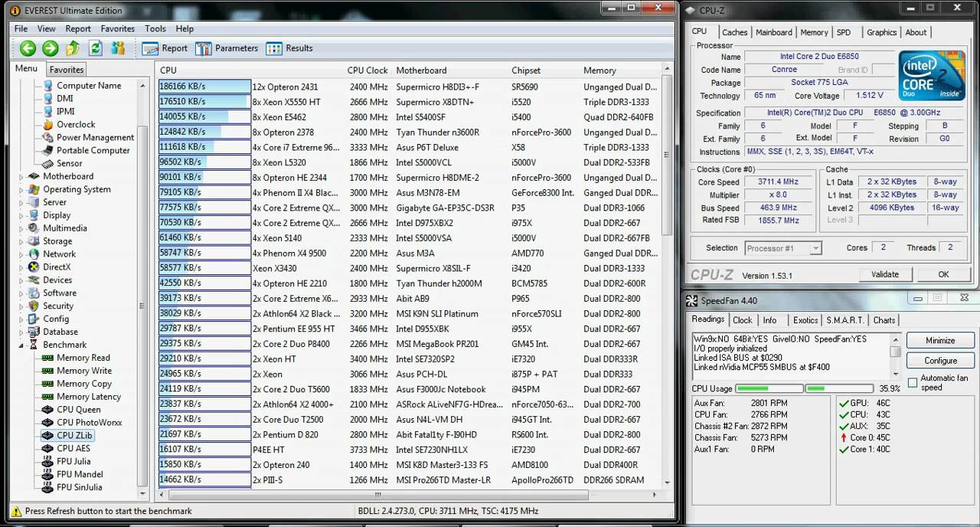The width and height of the screenshot is (980, 527).
Task: Click Configure button in SpeedFan
Action: pos(940,360)
